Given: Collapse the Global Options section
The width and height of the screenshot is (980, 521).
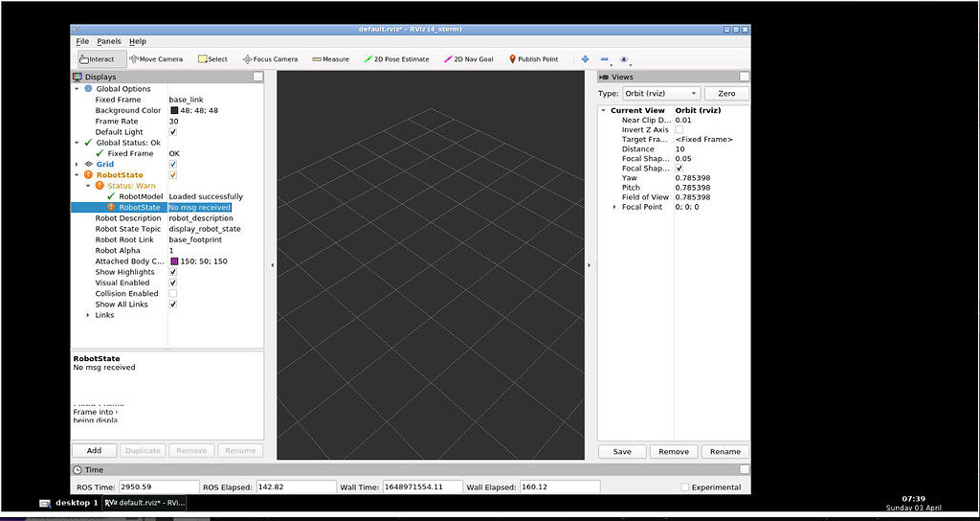Looking at the screenshot, I should coord(78,89).
